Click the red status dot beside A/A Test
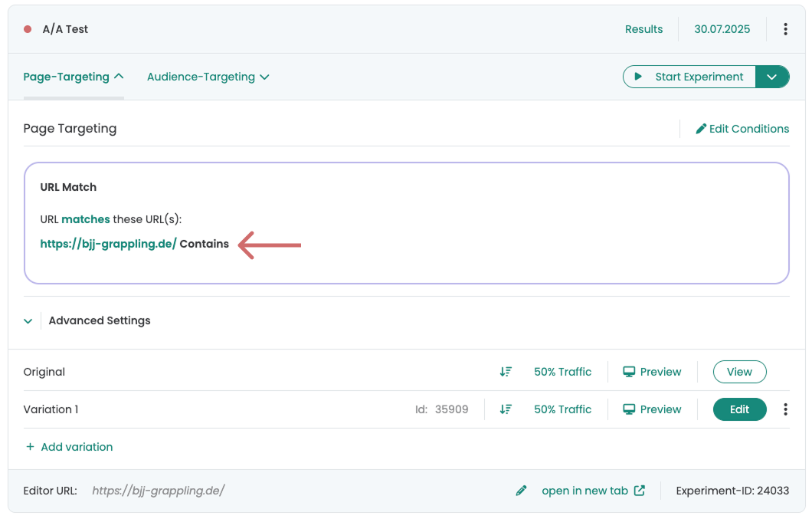 (x=28, y=29)
